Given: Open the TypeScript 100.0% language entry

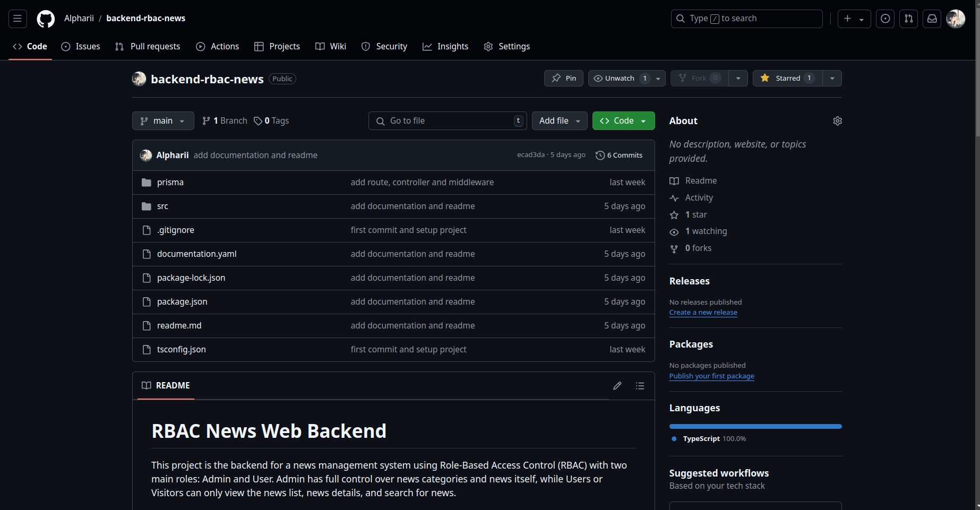Looking at the screenshot, I should (x=709, y=439).
